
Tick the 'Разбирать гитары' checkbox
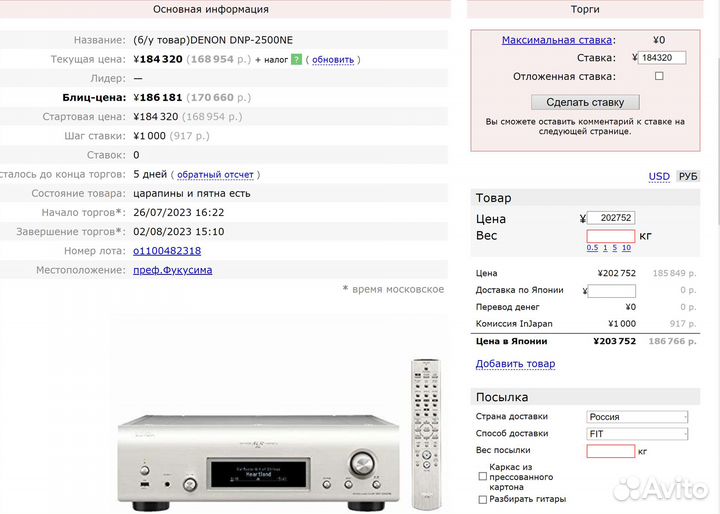pos(483,500)
